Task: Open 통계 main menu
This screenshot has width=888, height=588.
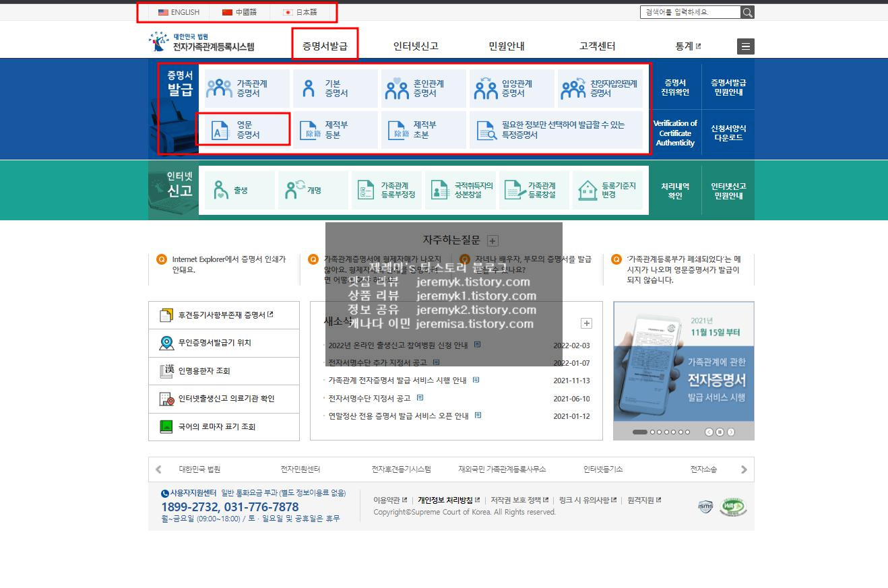Action: click(x=688, y=46)
